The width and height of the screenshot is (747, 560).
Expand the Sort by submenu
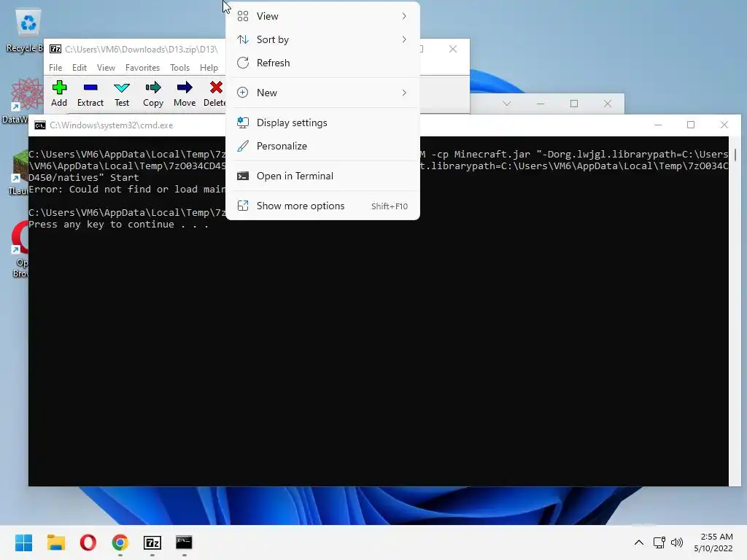point(322,39)
